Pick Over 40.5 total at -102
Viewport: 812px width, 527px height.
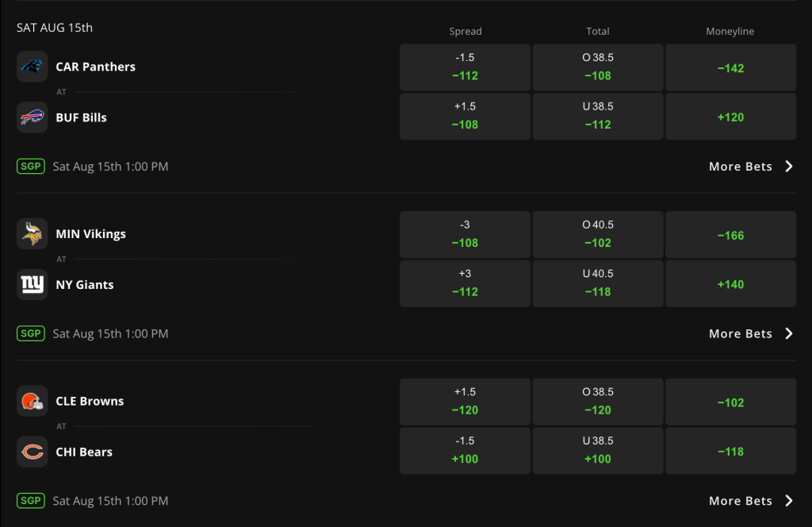point(598,235)
